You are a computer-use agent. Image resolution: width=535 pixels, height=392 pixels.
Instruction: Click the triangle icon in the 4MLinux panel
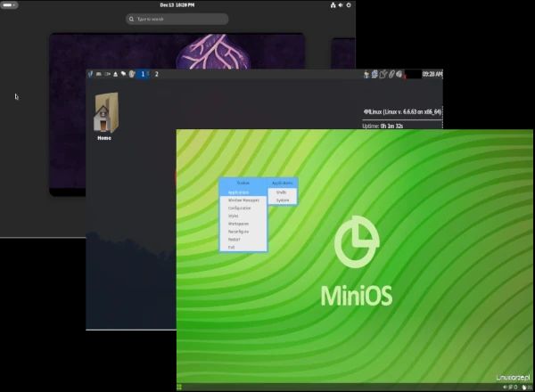[115, 74]
